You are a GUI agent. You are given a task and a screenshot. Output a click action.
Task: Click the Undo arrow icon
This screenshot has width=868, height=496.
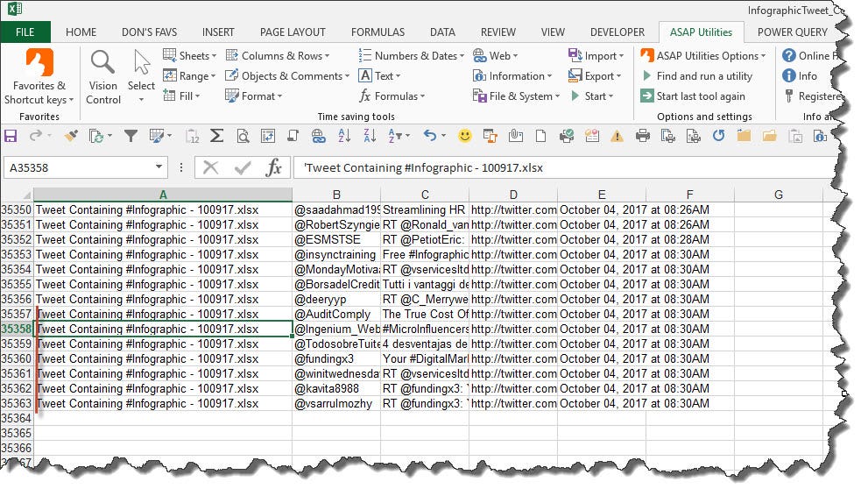pyautogui.click(x=430, y=135)
